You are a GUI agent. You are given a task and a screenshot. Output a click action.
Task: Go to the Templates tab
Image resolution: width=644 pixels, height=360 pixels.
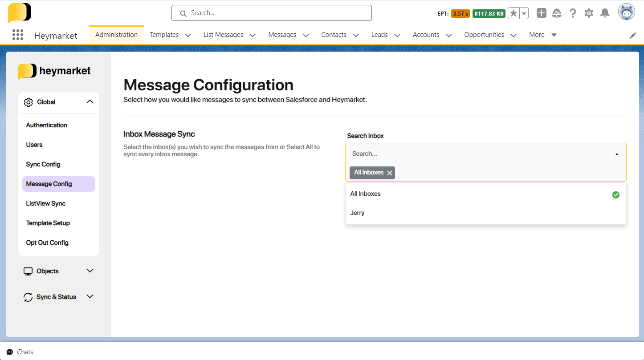pos(164,35)
